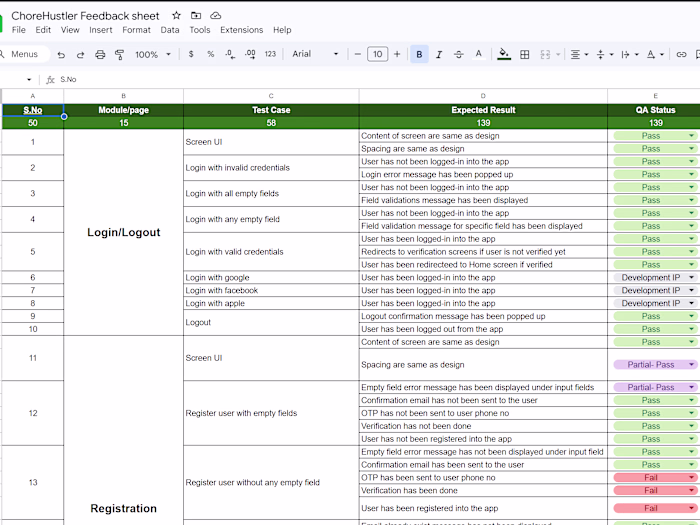
Task: Open QA status dropdown for Login with google
Action: (x=692, y=277)
